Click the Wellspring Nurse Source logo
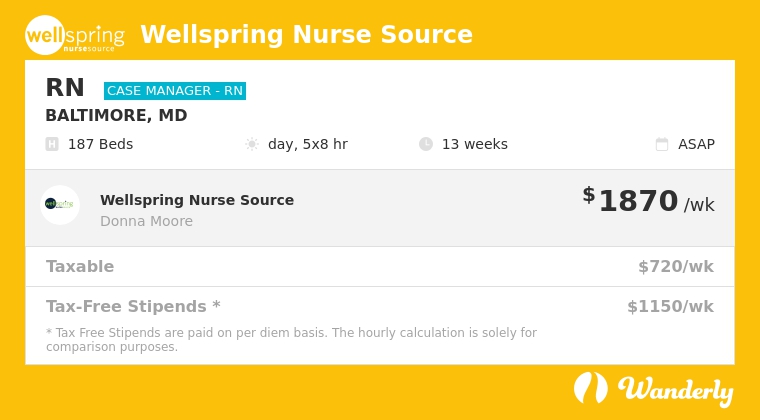Image resolution: width=760 pixels, height=420 pixels. [x=75, y=35]
